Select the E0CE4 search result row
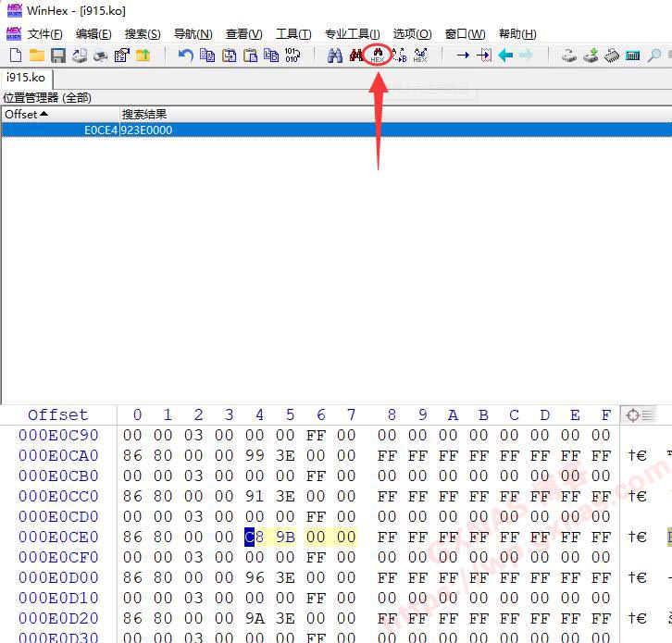 tap(102, 130)
